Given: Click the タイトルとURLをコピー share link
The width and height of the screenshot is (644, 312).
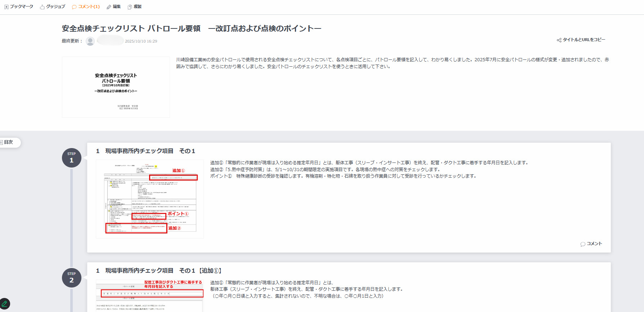Looking at the screenshot, I should (x=581, y=40).
